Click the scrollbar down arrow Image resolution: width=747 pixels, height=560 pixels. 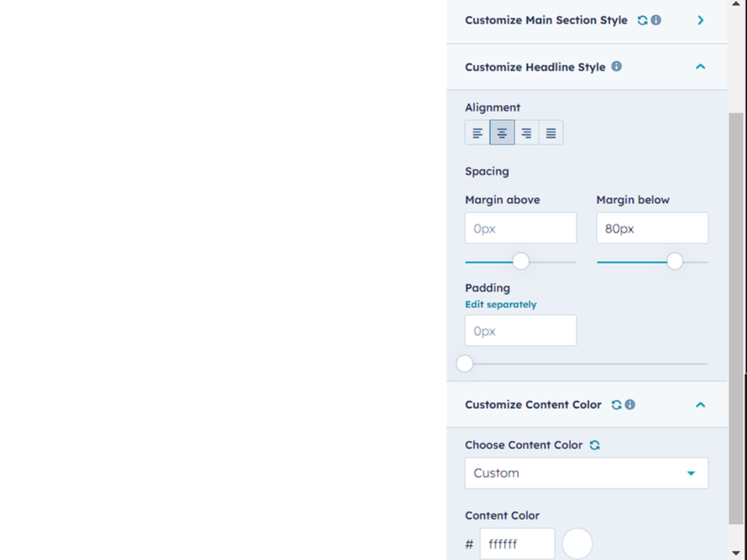point(736,552)
